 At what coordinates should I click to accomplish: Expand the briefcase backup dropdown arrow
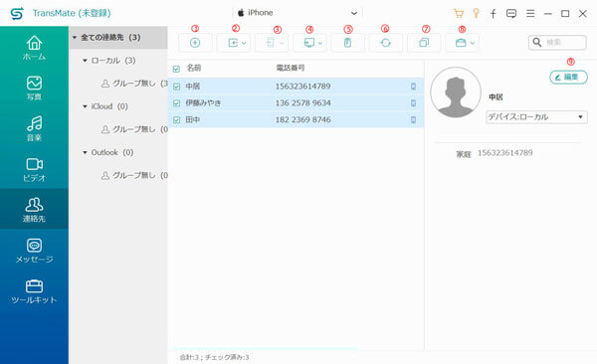coord(473,43)
